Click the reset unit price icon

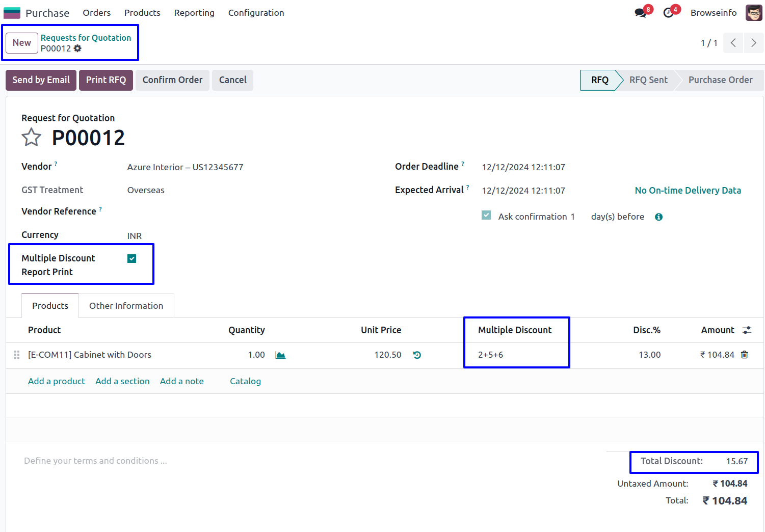click(x=417, y=355)
